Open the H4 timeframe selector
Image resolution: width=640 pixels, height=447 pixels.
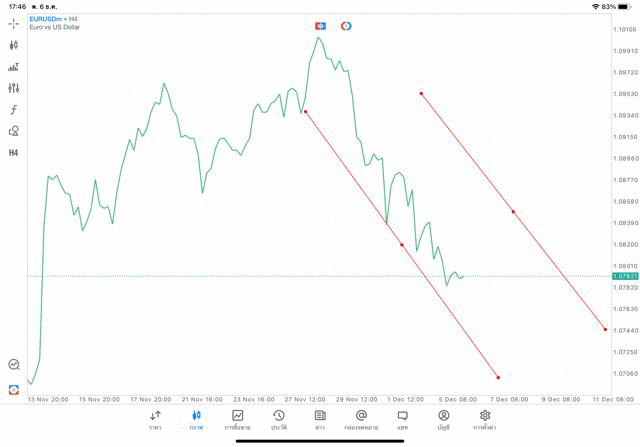(14, 153)
